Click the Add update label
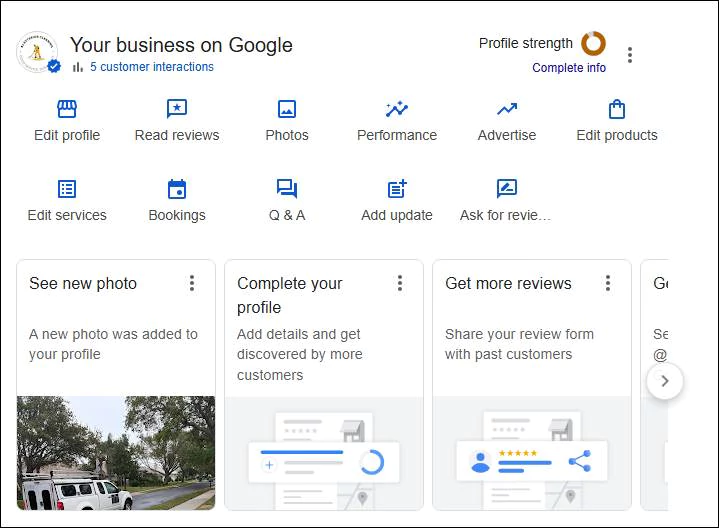This screenshot has width=719, height=528. (397, 215)
